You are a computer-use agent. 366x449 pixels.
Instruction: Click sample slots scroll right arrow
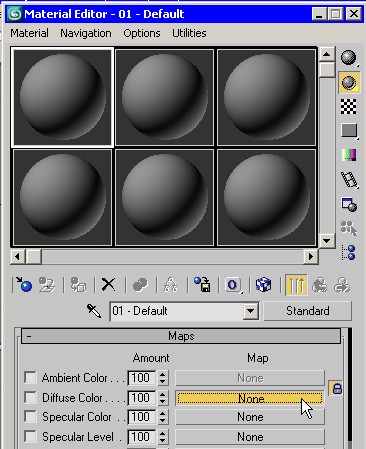pyautogui.click(x=311, y=256)
